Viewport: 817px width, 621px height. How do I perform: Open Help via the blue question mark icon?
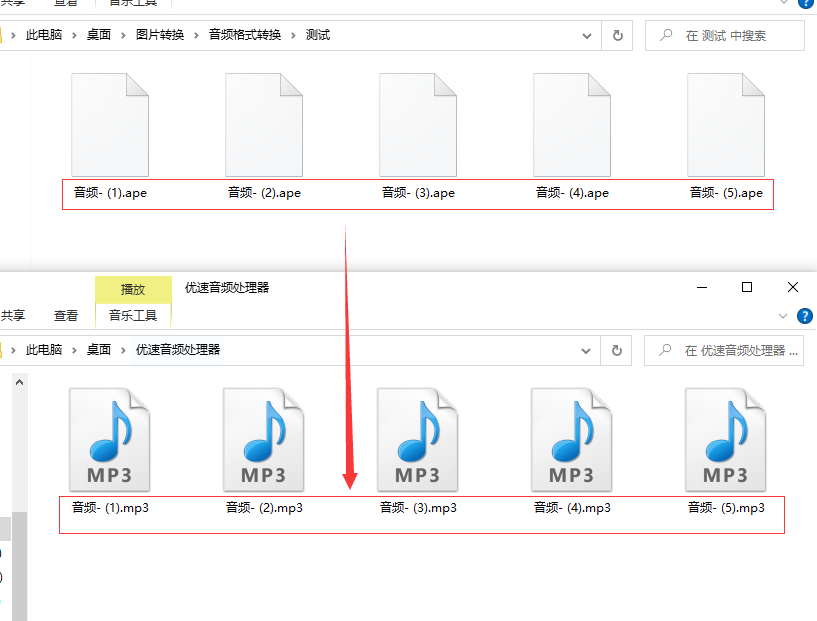pyautogui.click(x=805, y=316)
